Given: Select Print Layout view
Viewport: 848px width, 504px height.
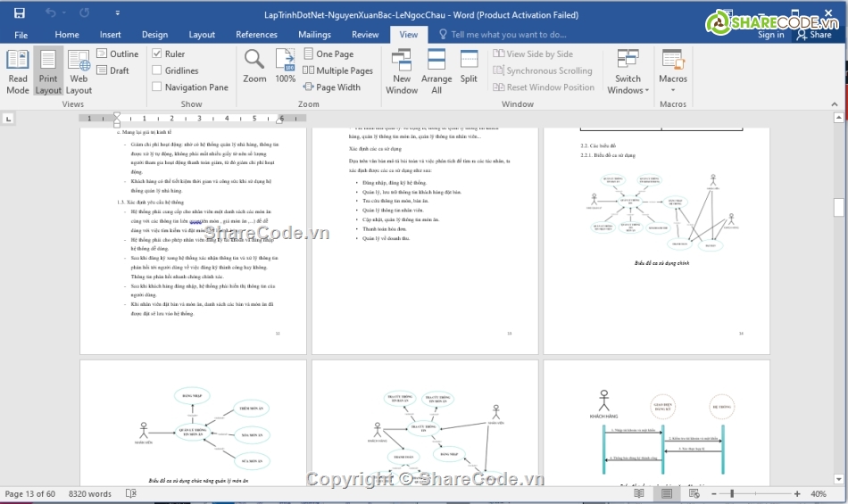Looking at the screenshot, I should pos(48,72).
